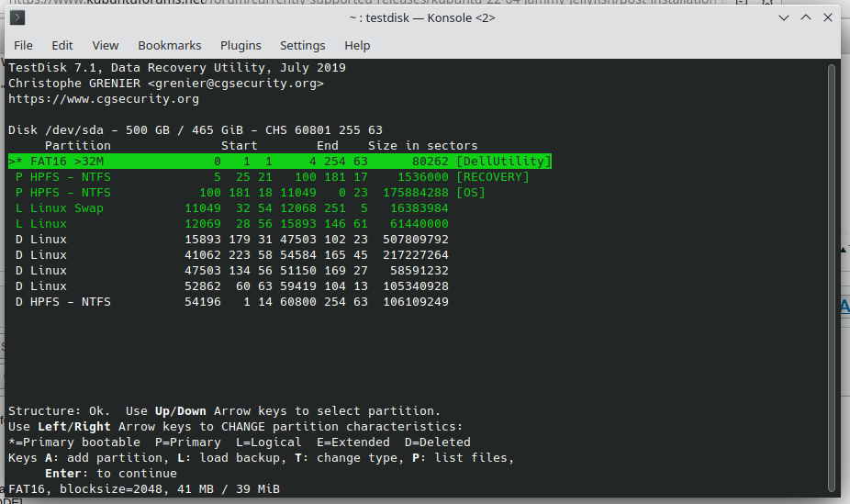Open the Edit menu
Viewport: 850px width, 504px height.
tap(62, 45)
